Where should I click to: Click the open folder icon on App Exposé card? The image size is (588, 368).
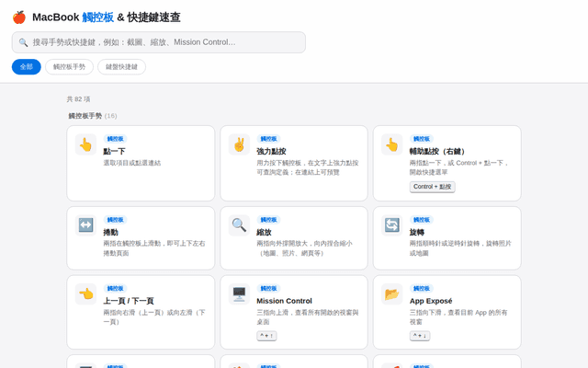click(392, 294)
